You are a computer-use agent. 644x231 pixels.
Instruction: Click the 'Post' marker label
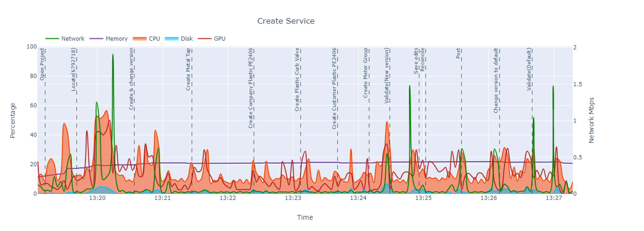coord(458,53)
